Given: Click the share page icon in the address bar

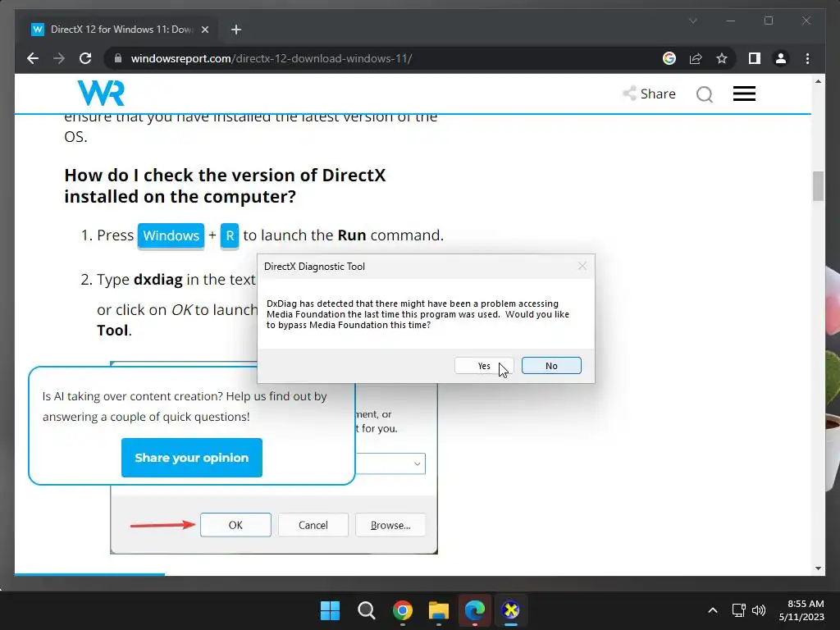Looking at the screenshot, I should pos(696,58).
